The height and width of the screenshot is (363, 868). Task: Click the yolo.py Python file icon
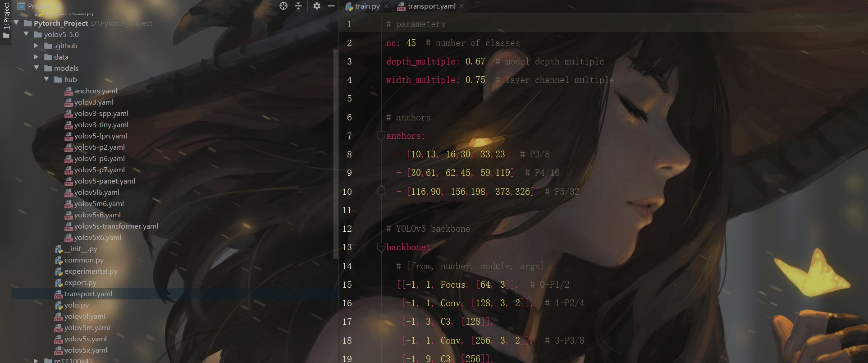coord(59,305)
